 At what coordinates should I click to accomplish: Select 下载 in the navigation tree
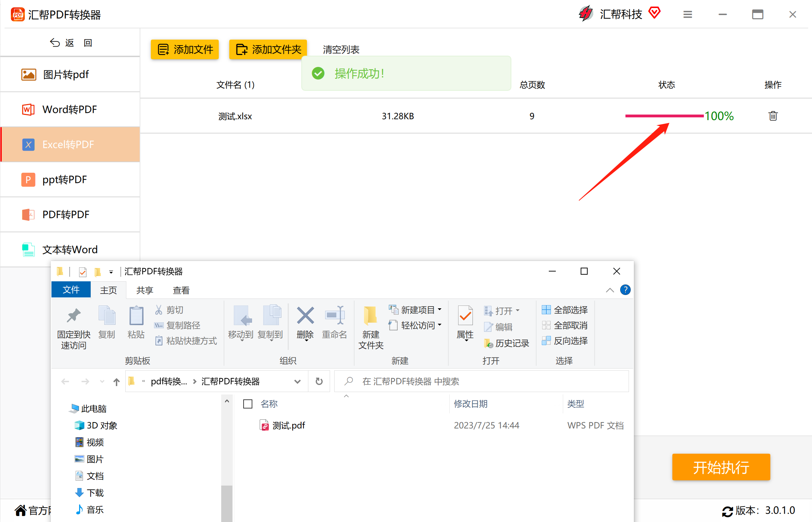(x=90, y=493)
